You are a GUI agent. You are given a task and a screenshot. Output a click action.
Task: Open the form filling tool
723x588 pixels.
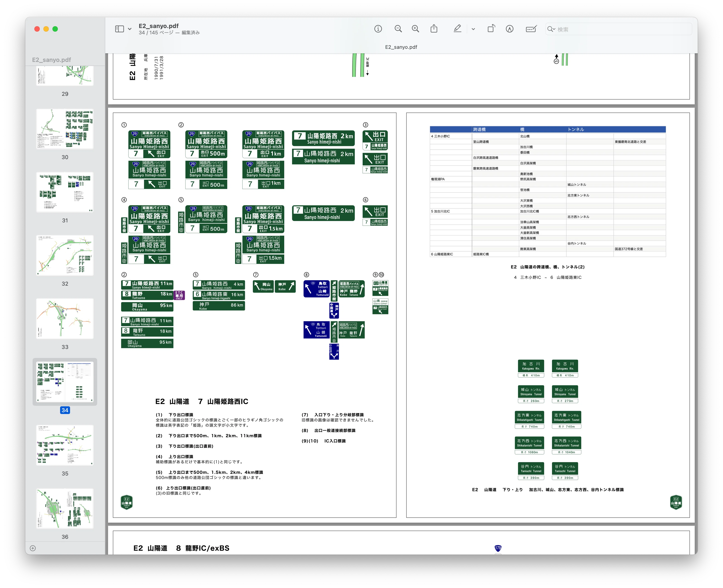[531, 29]
